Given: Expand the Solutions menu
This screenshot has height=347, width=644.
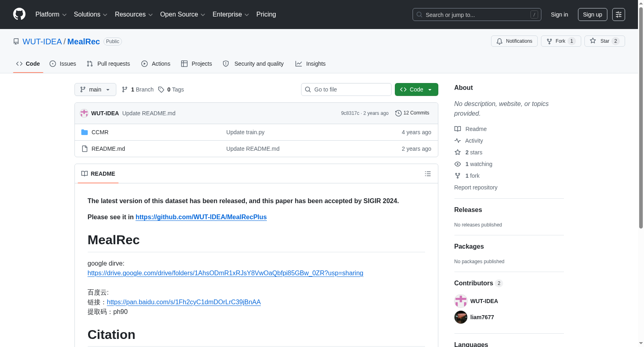Looking at the screenshot, I should (91, 15).
